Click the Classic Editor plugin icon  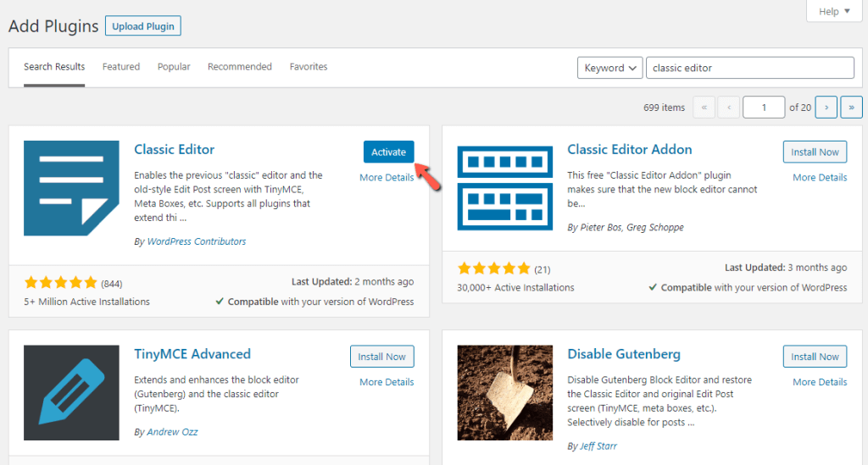coord(71,188)
